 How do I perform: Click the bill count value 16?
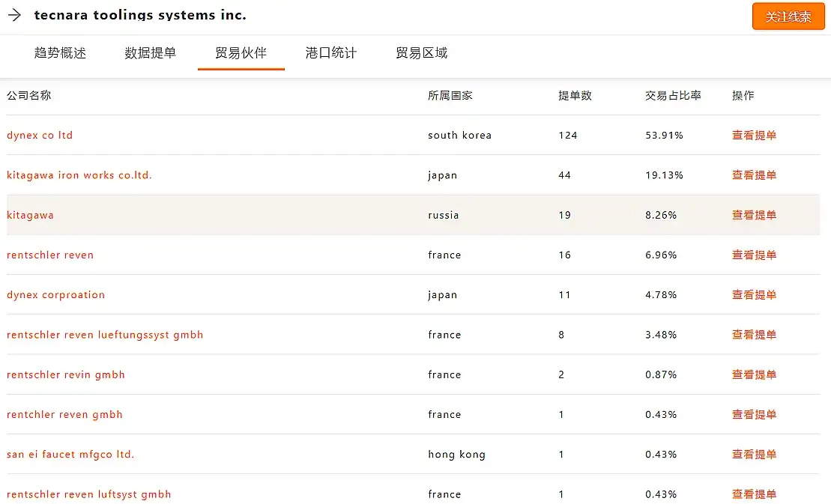click(564, 255)
